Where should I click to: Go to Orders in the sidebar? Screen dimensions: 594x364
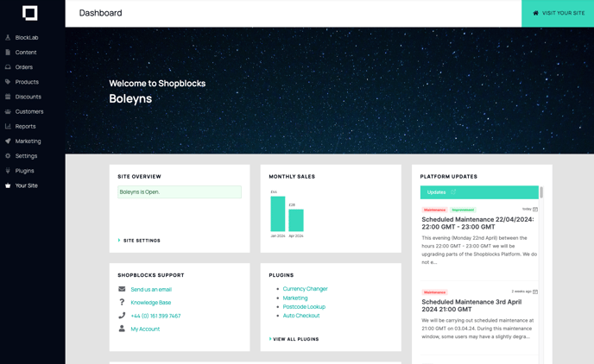point(24,67)
